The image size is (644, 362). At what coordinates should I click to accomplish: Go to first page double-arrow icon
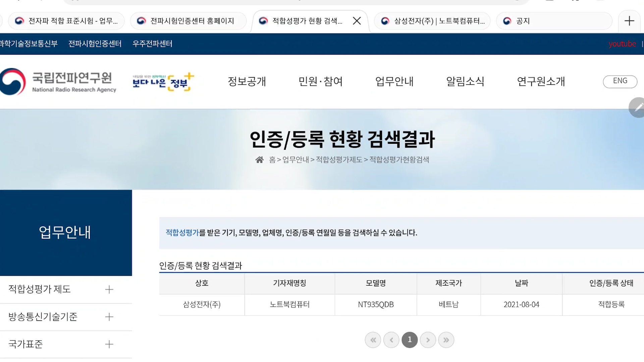point(373,340)
